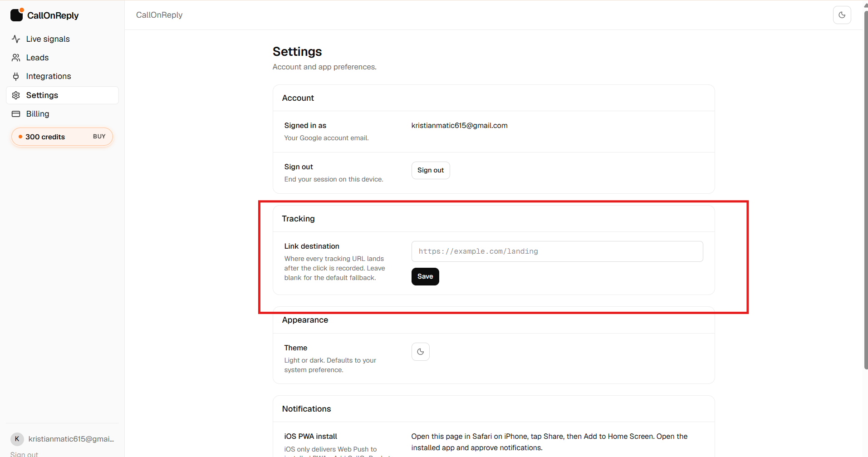
Task: Click the CallOnReply breadcrumb in the header
Action: click(x=159, y=15)
